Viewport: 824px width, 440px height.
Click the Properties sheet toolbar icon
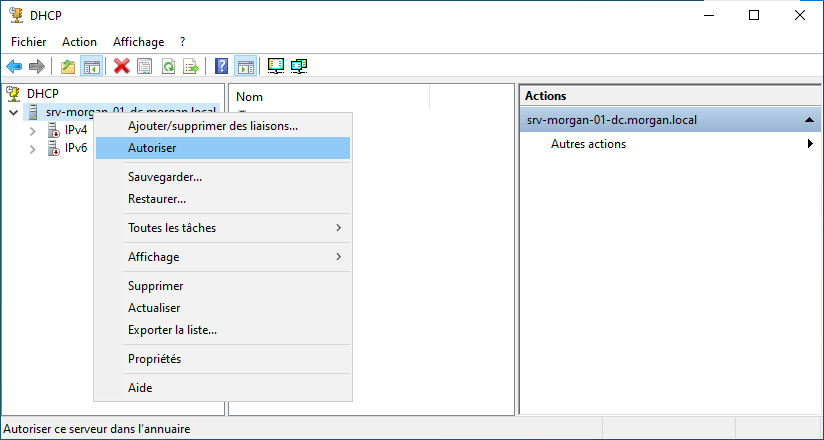tap(145, 67)
